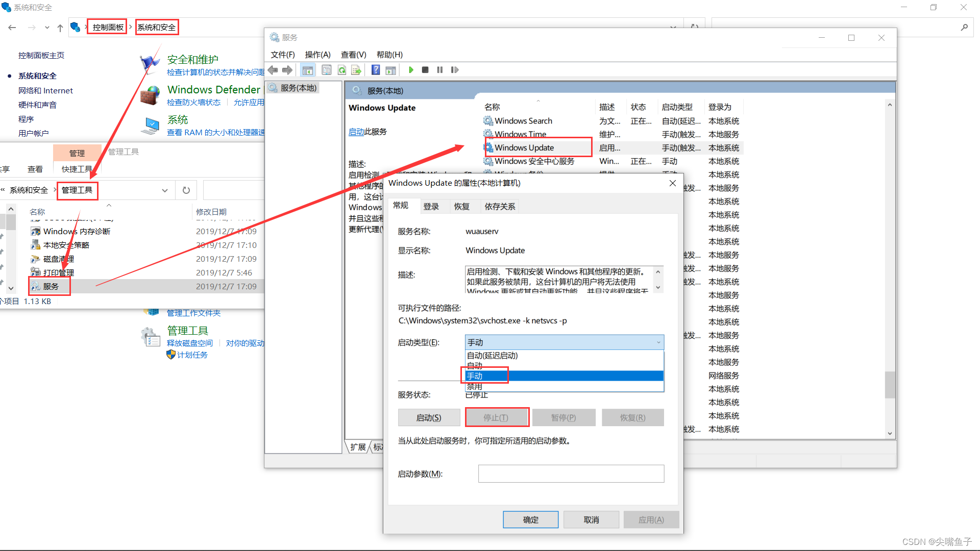Click the Stop Service square icon
This screenshot has width=980, height=551.
(x=425, y=70)
